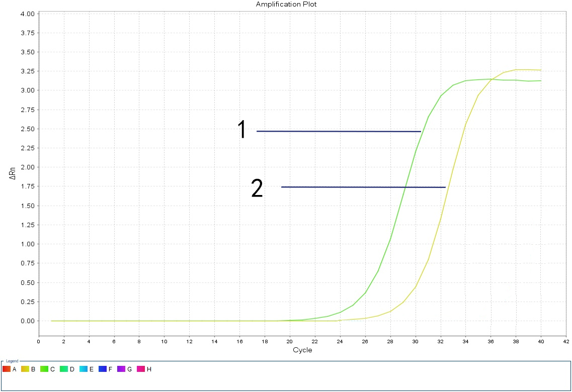Select the D legend color swatch

click(64, 369)
